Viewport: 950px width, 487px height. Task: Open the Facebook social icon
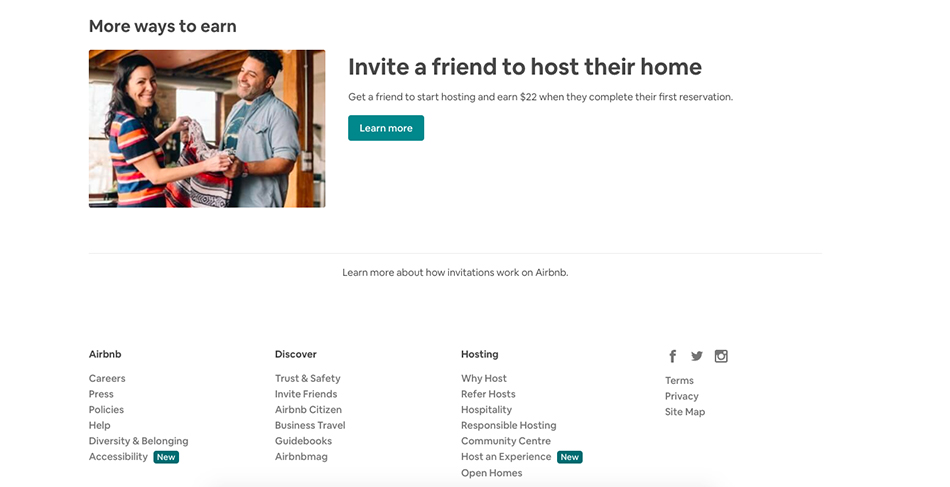(x=673, y=356)
